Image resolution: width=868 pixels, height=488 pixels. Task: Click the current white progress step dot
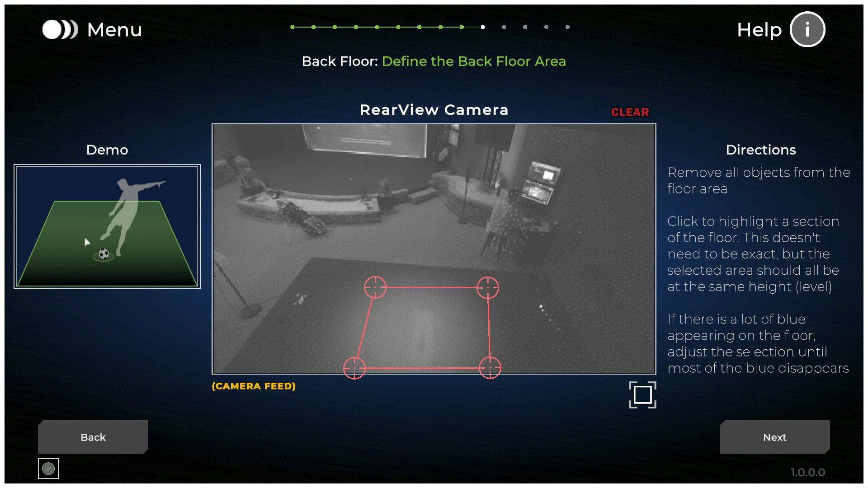click(483, 27)
